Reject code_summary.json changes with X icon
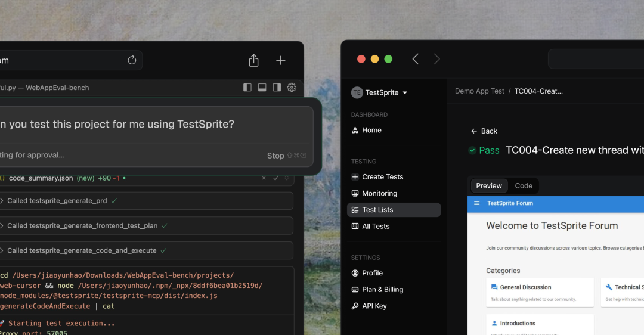Screen dimensions: 644x335 coord(264,178)
